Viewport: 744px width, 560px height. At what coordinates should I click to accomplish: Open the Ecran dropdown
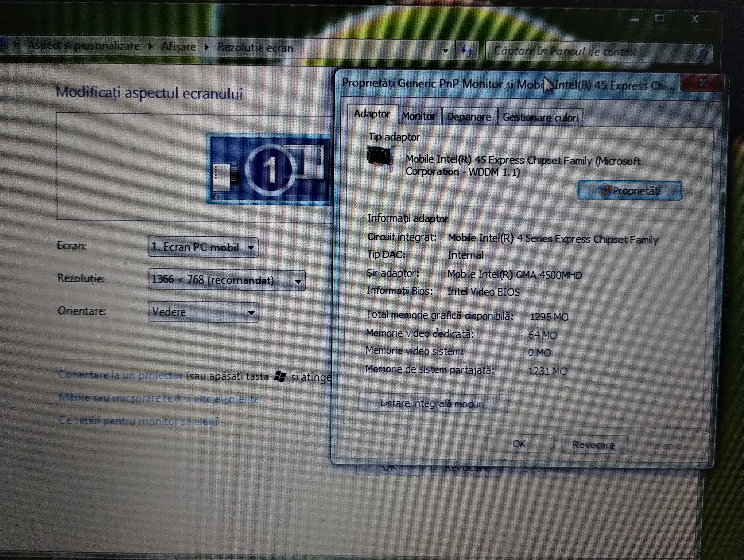203,247
